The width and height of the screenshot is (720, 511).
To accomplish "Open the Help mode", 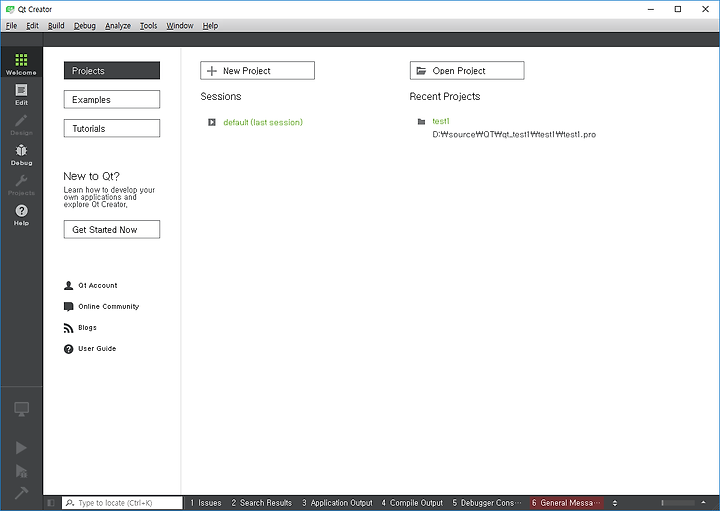I will (21, 215).
